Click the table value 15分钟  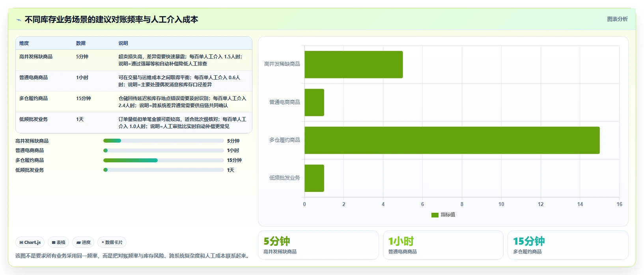tap(84, 98)
